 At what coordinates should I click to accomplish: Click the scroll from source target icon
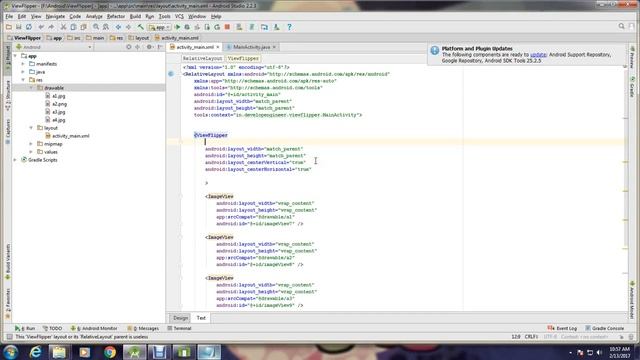tap(129, 47)
